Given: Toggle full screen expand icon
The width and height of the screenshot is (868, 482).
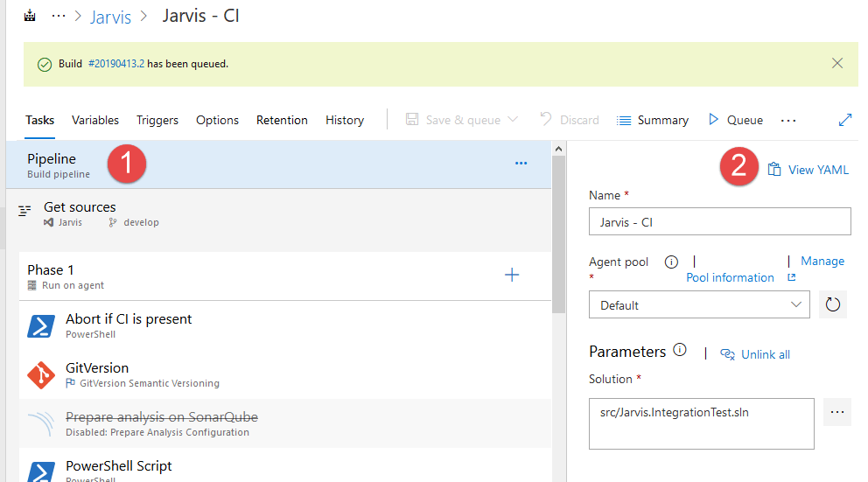Looking at the screenshot, I should [844, 120].
